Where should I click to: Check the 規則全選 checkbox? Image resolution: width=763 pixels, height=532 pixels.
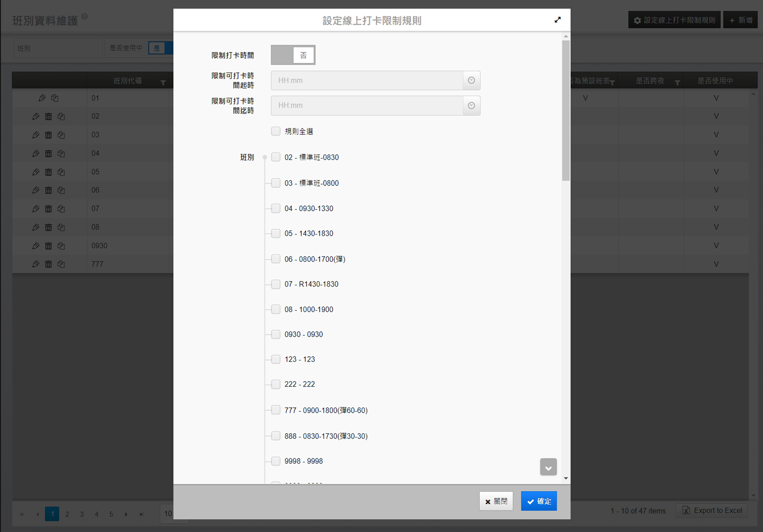pos(276,131)
